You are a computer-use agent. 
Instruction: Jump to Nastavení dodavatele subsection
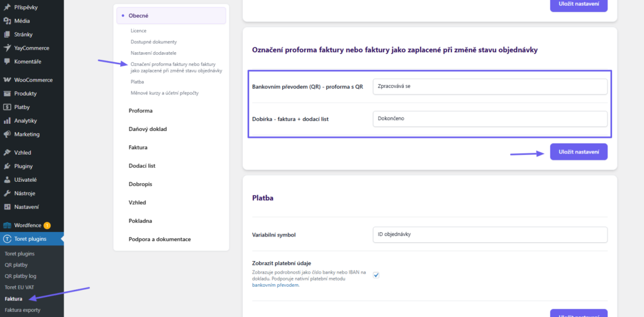(153, 53)
